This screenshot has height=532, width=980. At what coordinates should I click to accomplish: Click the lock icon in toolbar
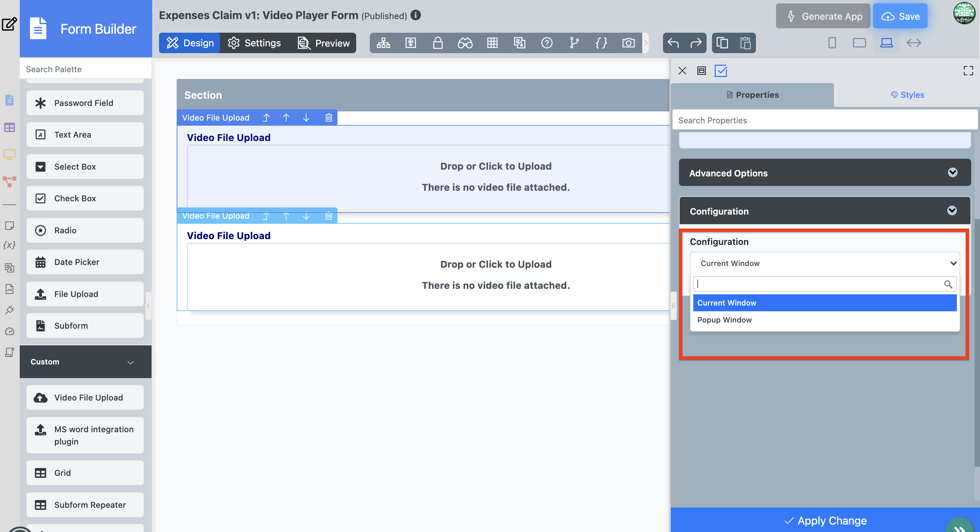point(438,43)
